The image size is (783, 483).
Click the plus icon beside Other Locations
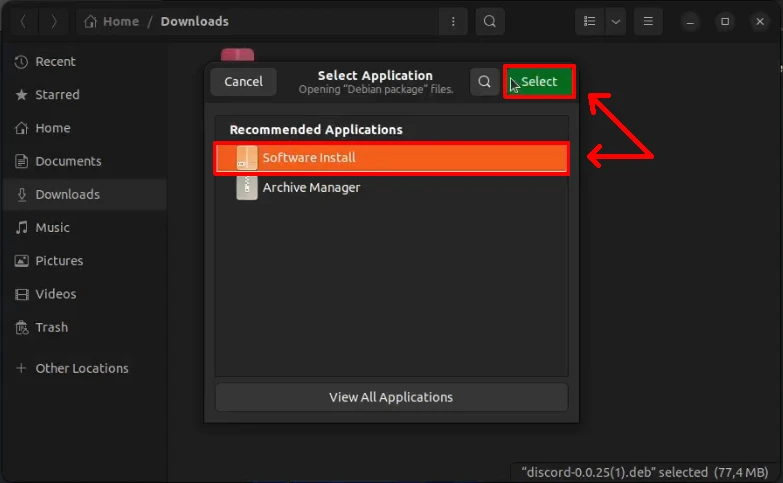[21, 368]
